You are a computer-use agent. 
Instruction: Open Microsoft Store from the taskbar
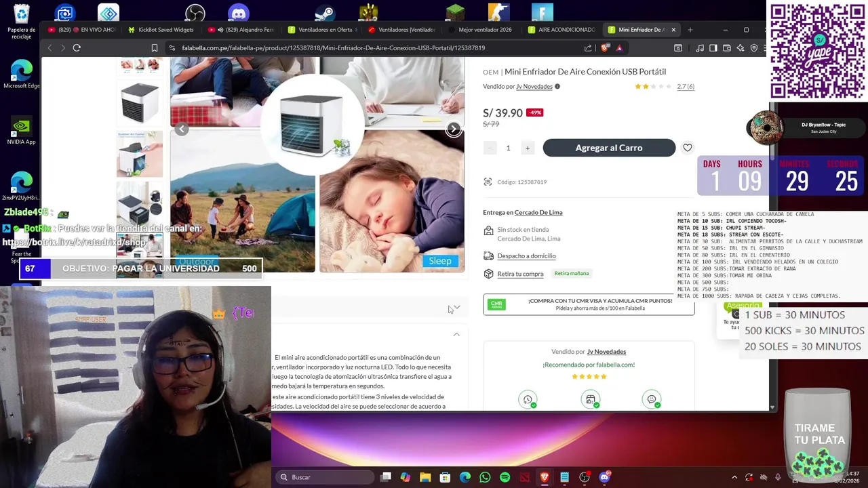pyautogui.click(x=445, y=477)
